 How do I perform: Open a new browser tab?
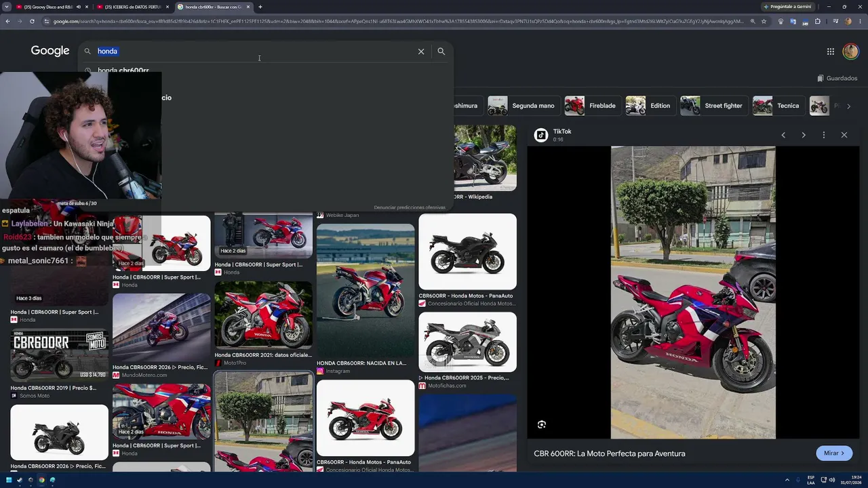[x=260, y=7]
